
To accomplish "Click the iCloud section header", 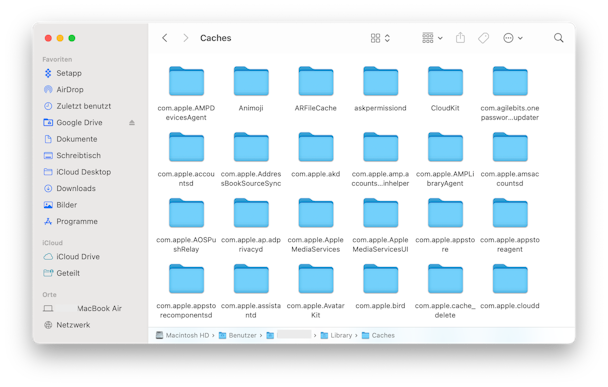I will (x=52, y=243).
